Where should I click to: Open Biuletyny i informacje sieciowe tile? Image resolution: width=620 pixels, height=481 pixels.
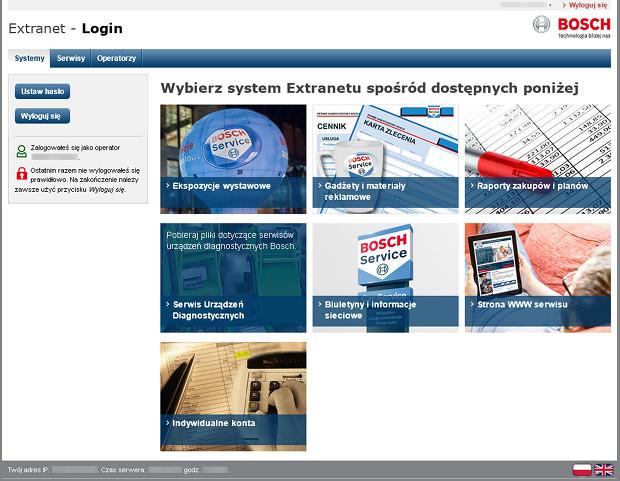click(386, 278)
